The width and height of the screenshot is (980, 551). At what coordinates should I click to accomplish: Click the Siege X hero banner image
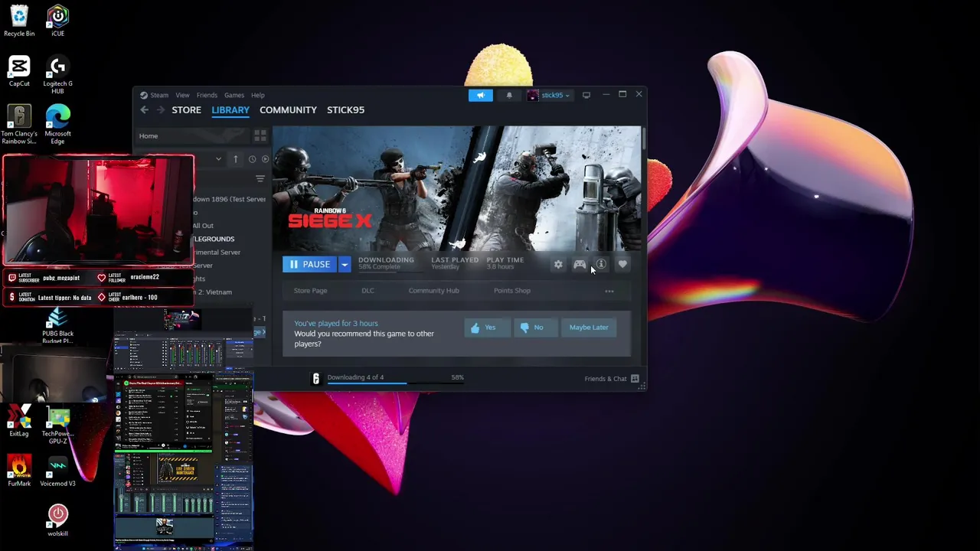(456, 189)
